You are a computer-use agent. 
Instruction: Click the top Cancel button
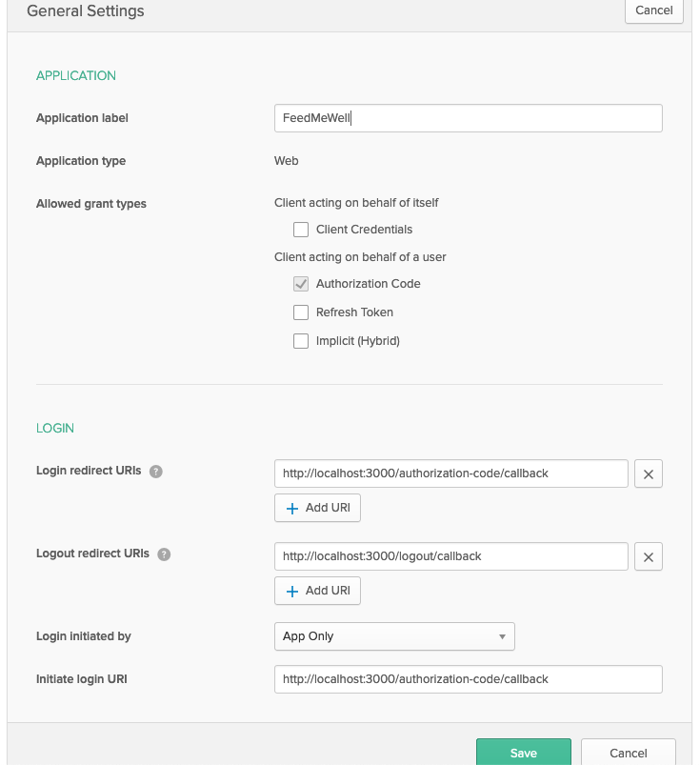click(x=653, y=10)
